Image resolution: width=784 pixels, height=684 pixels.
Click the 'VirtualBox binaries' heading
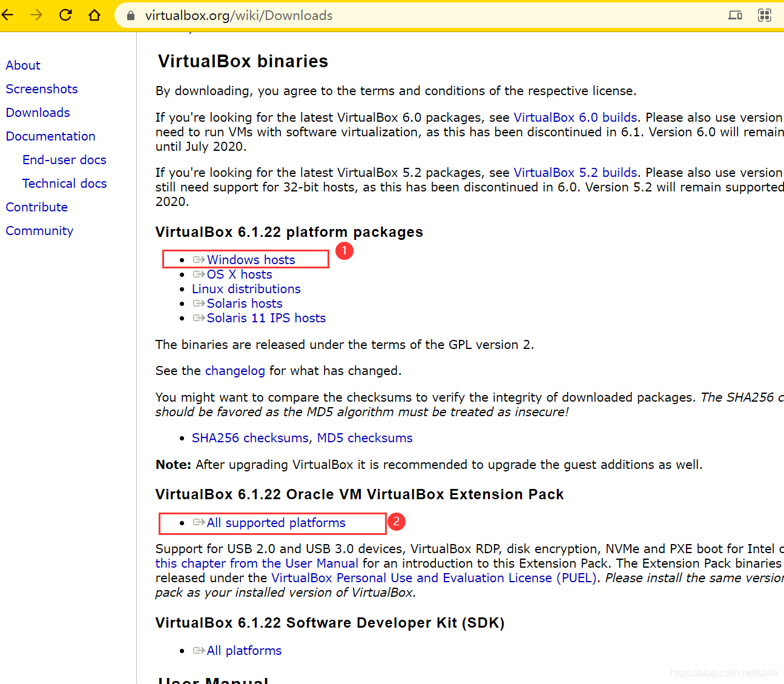point(243,61)
